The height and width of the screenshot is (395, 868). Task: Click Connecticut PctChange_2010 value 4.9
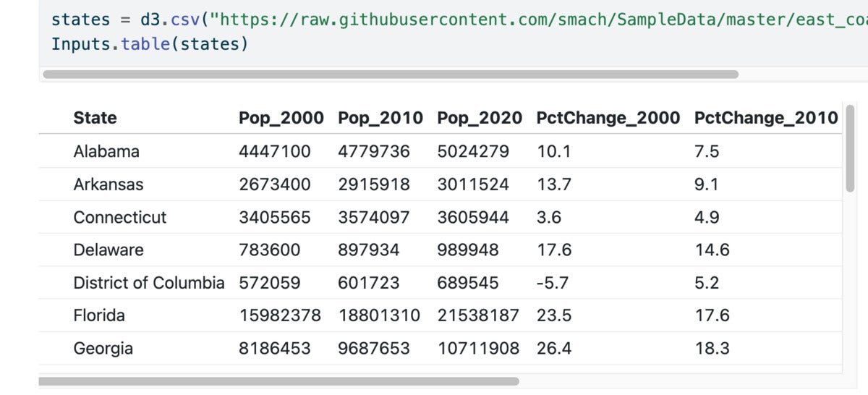(x=707, y=217)
